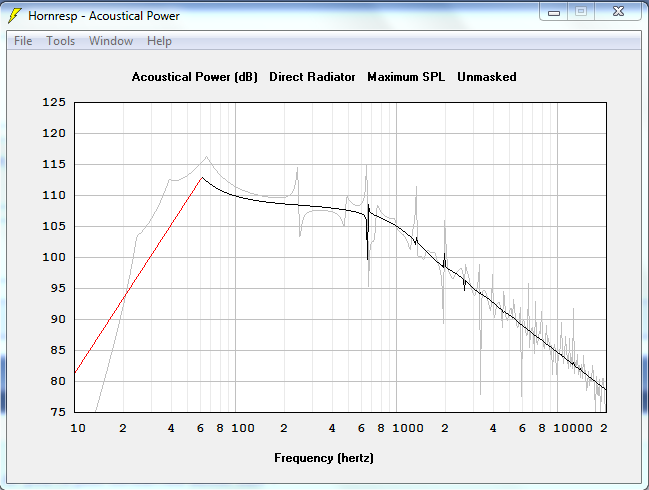This screenshot has width=649, height=490.
Task: Close the Acoustical Power window
Action: [618, 12]
